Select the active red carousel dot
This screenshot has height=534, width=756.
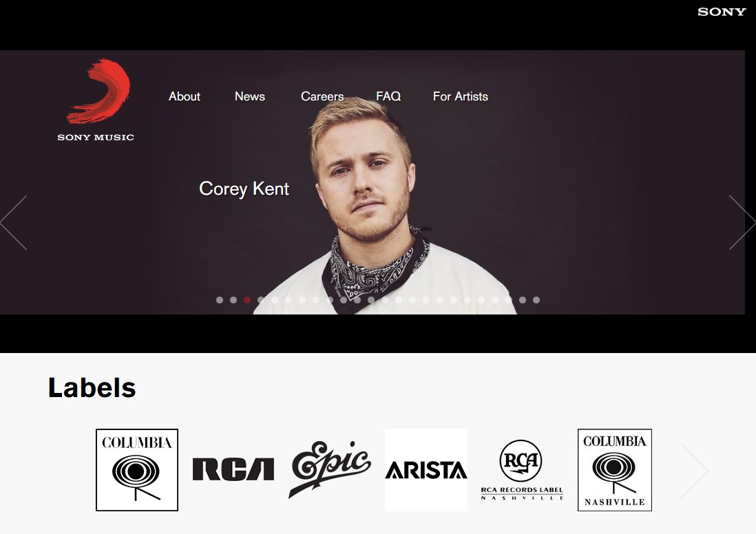coord(247,300)
